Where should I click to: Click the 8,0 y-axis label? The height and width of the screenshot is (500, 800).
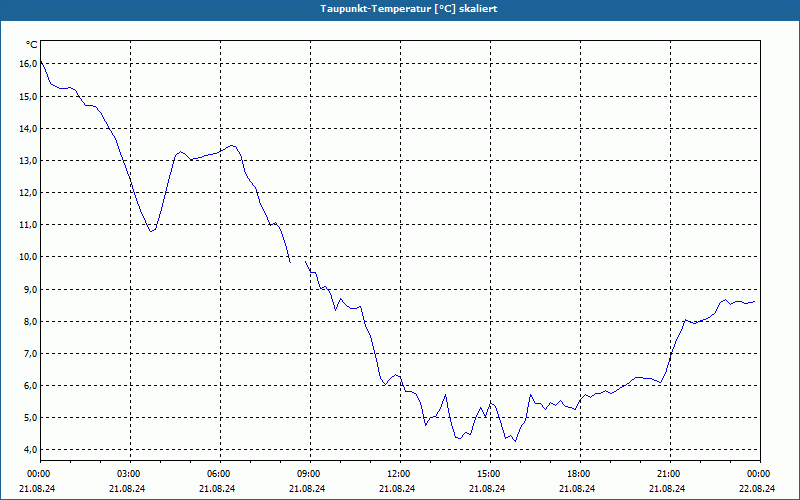[x=30, y=321]
